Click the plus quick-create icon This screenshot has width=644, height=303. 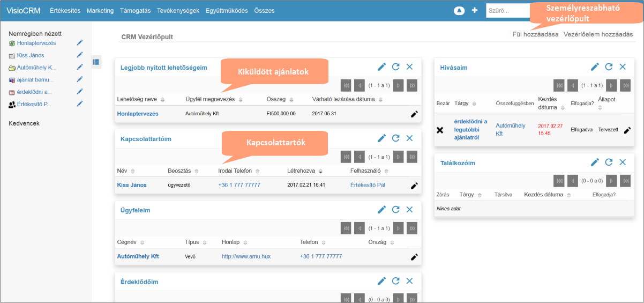point(474,11)
